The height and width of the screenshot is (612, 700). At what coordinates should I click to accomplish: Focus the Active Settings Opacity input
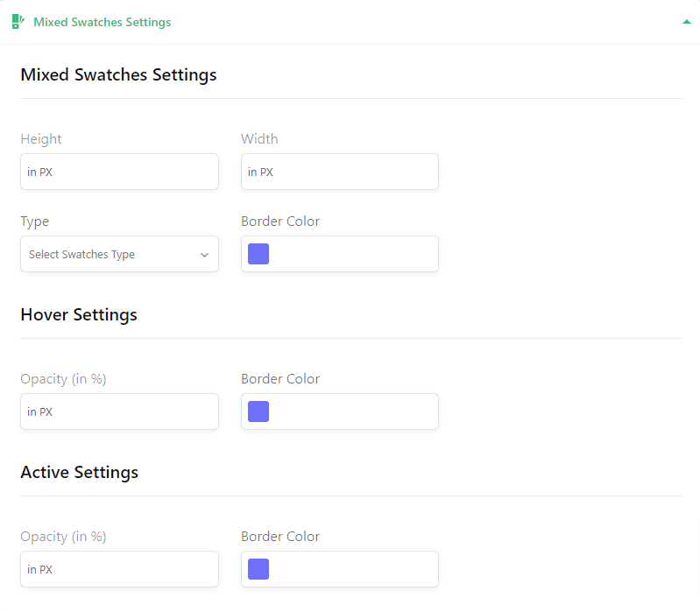[x=120, y=569]
